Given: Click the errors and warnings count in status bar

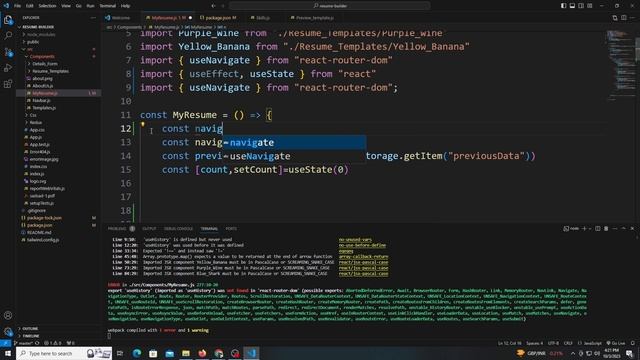Looking at the screenshot, I should click(x=53, y=343).
